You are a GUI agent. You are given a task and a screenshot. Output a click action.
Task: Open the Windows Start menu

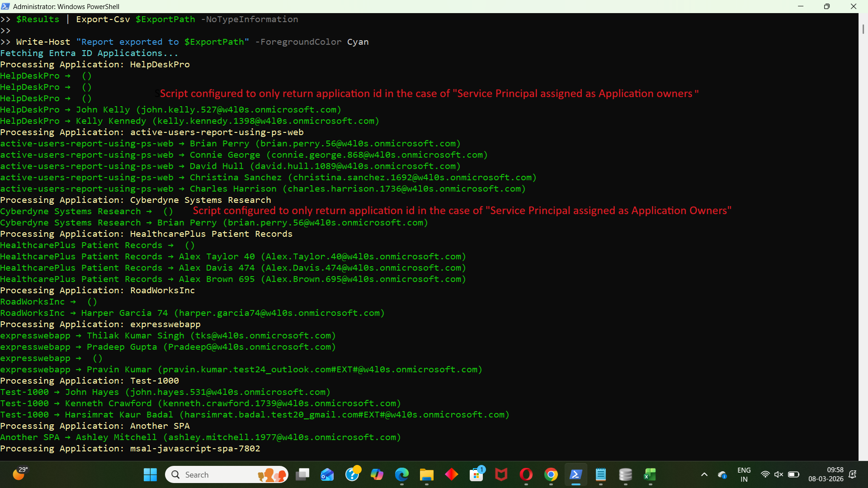(150, 474)
